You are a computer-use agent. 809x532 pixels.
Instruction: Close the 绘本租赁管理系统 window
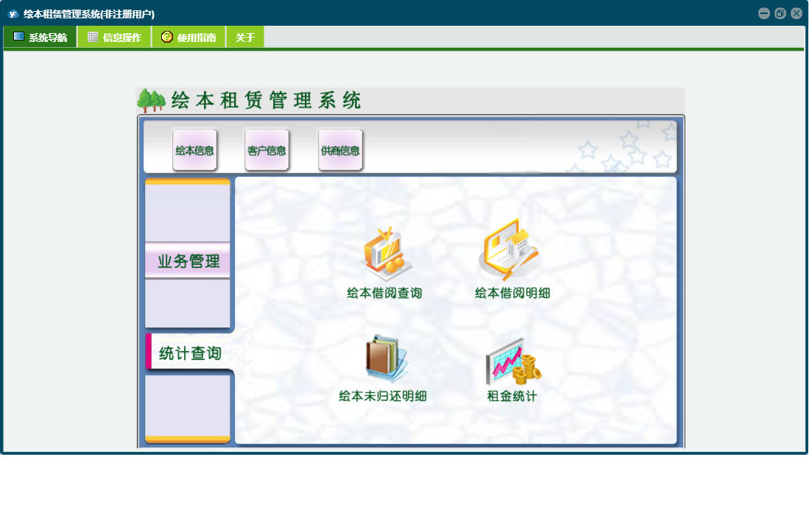click(796, 13)
